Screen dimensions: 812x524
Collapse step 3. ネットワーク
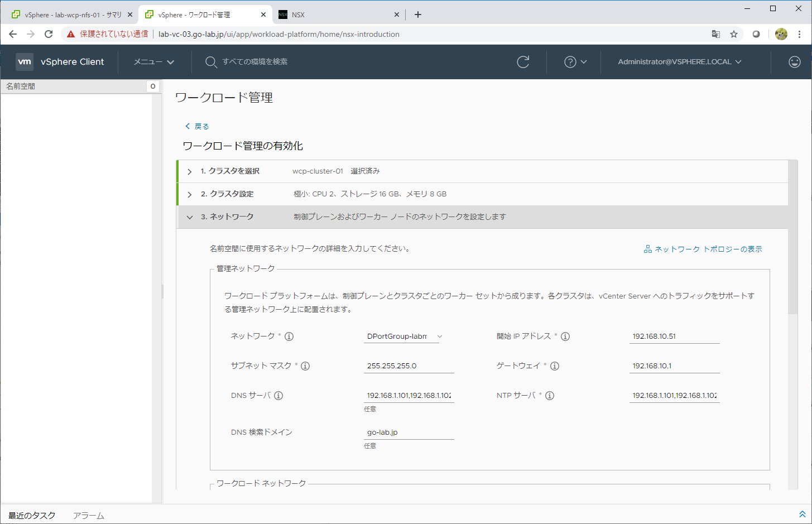189,217
